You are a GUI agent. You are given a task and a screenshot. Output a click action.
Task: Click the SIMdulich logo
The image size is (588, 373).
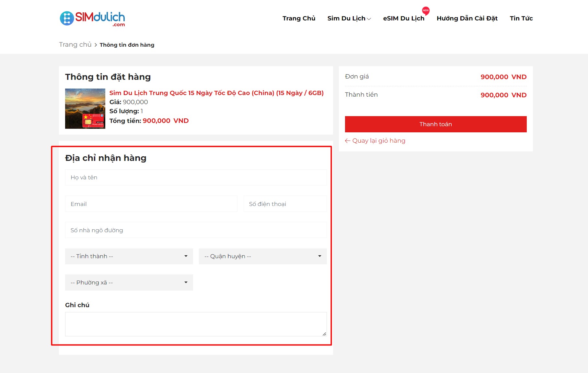pyautogui.click(x=92, y=18)
